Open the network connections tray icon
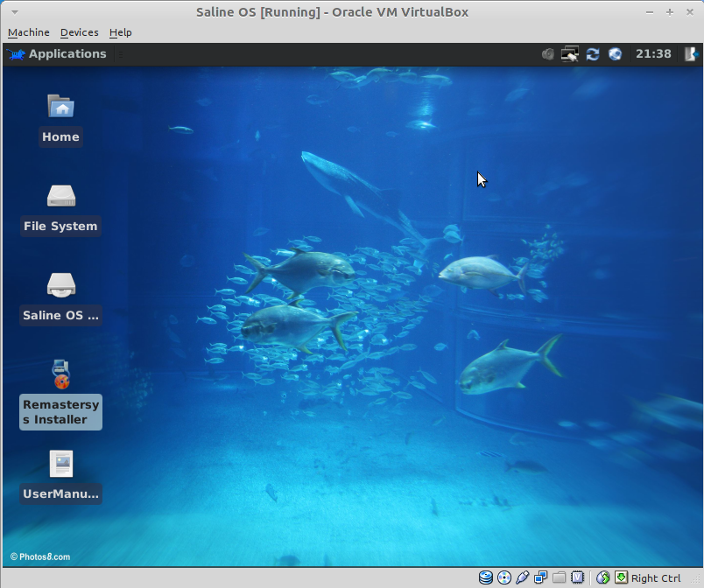704x588 pixels. [571, 53]
